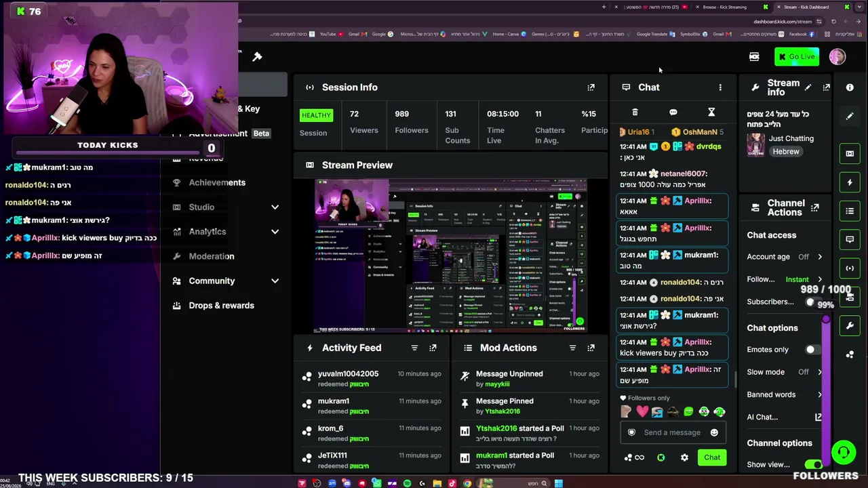Toggle the Subscribers chat access switch
Screen dimensions: 868x488
[x=813, y=302]
